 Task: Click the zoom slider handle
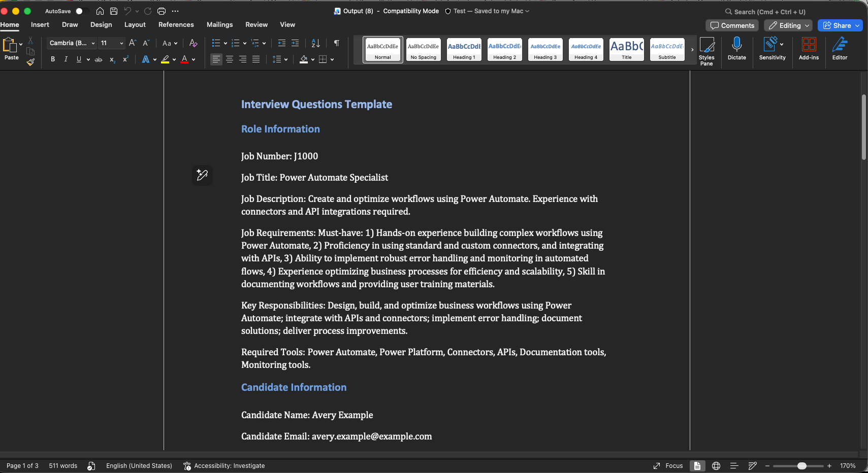802,466
